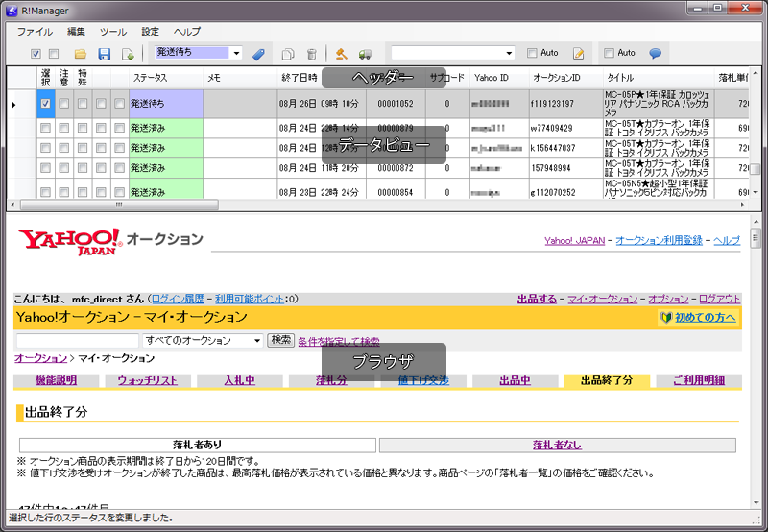Uncheck 選択 checkbox for row f119123197
This screenshot has width=768, height=532.
45,104
